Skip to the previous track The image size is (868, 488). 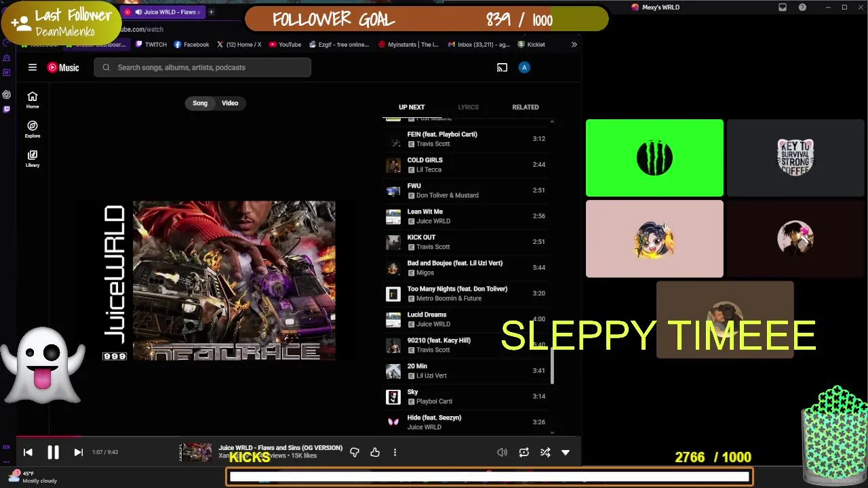pos(28,452)
